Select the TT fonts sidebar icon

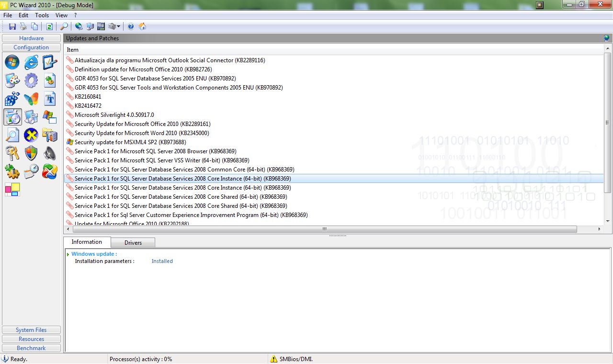(x=50, y=99)
